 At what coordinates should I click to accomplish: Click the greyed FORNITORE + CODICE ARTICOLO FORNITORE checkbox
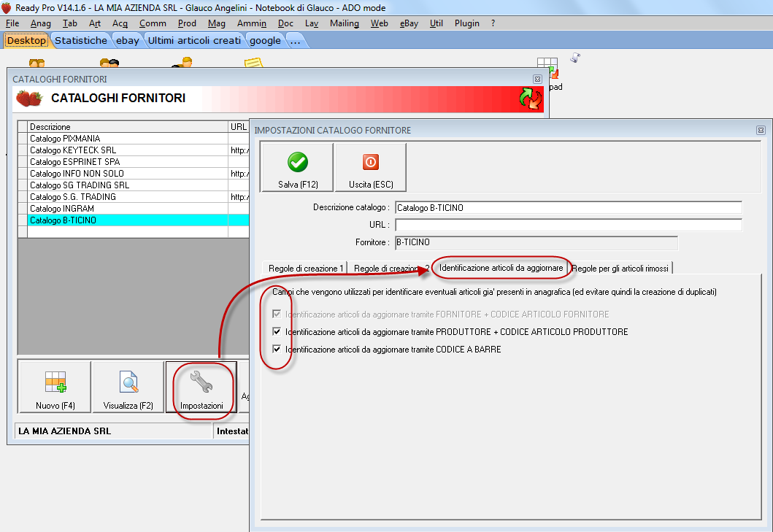coord(277,314)
